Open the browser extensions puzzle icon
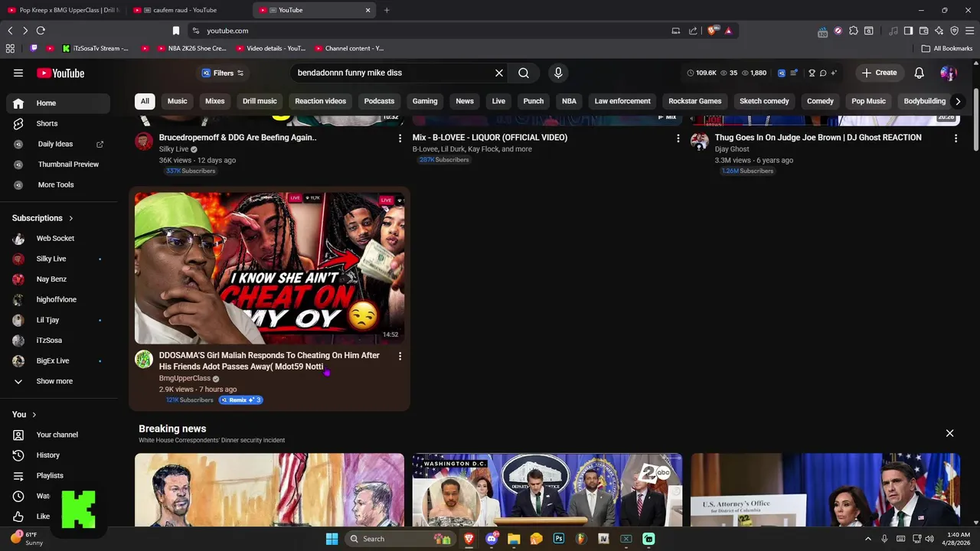 [x=854, y=31]
